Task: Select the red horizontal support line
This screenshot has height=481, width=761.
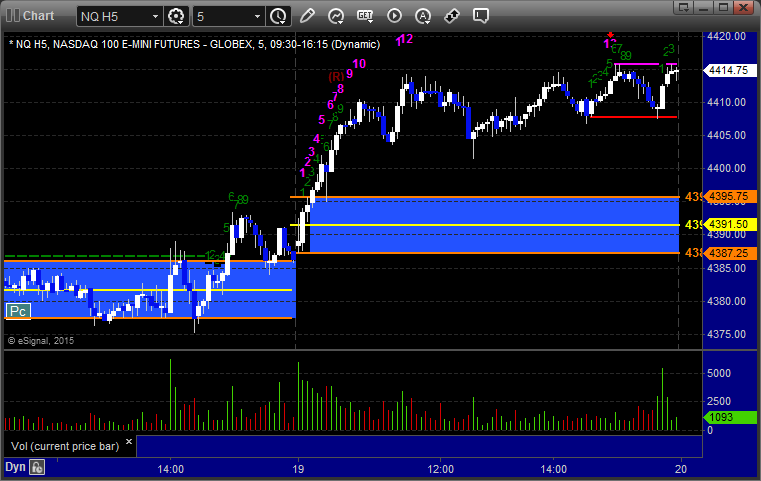Action: (633, 117)
